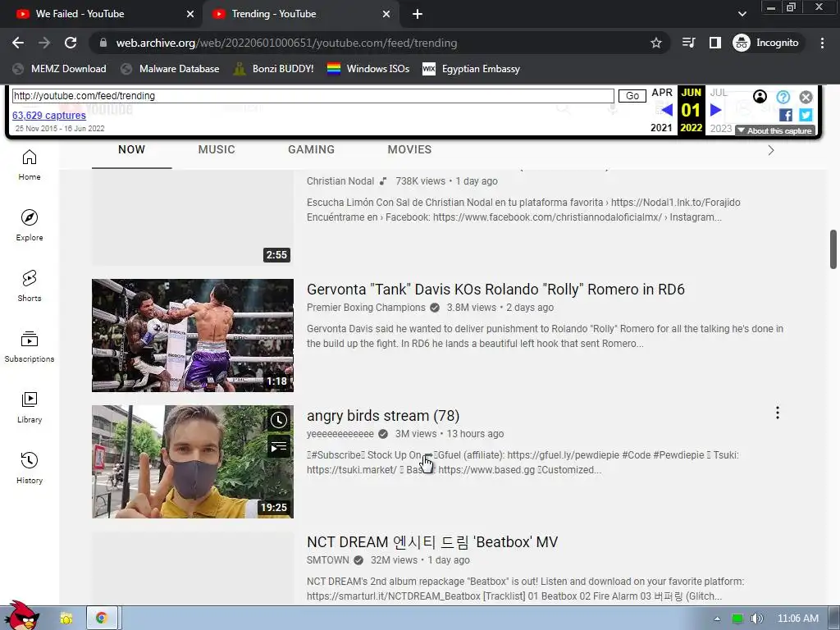Open the Home sidebar icon
The image size is (840, 630).
(x=30, y=165)
